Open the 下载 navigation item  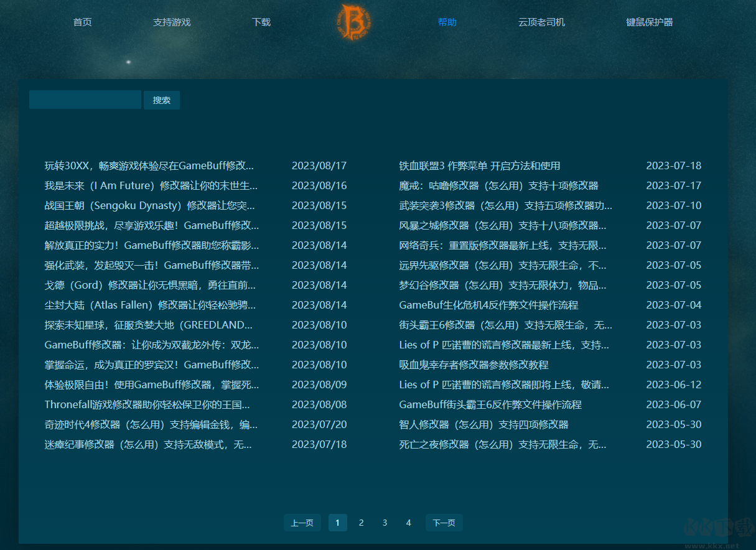(x=261, y=22)
